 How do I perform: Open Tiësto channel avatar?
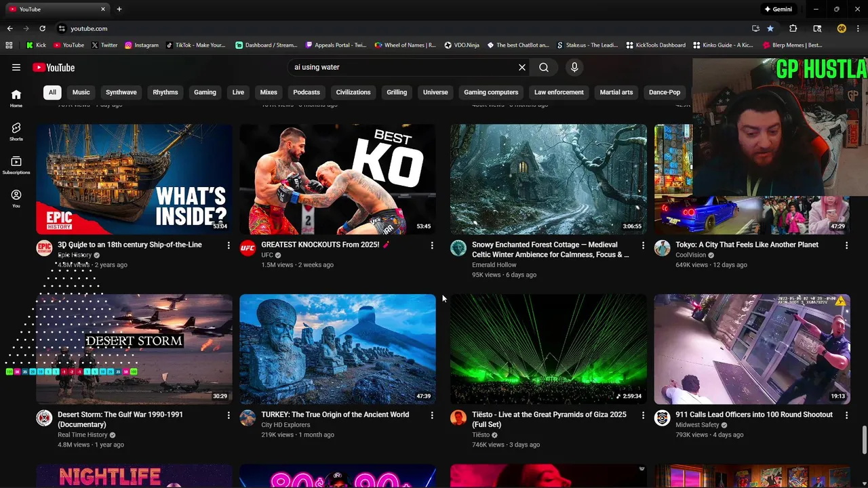(458, 418)
